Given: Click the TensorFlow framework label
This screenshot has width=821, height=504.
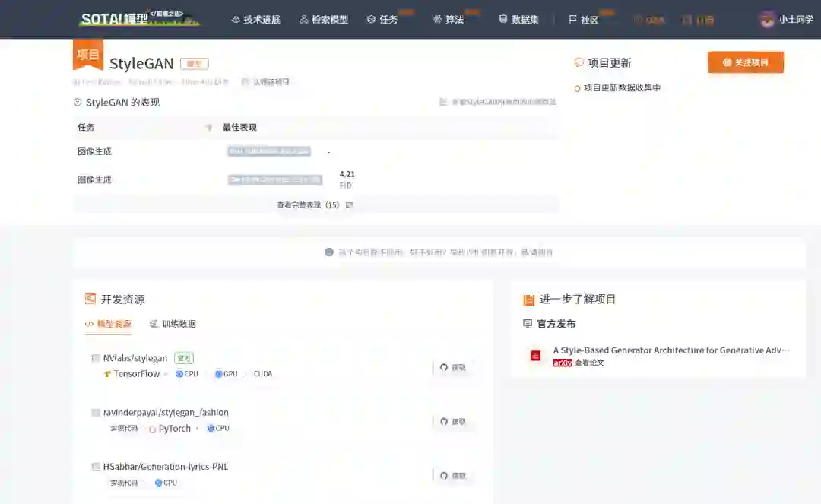Looking at the screenshot, I should pyautogui.click(x=136, y=374).
